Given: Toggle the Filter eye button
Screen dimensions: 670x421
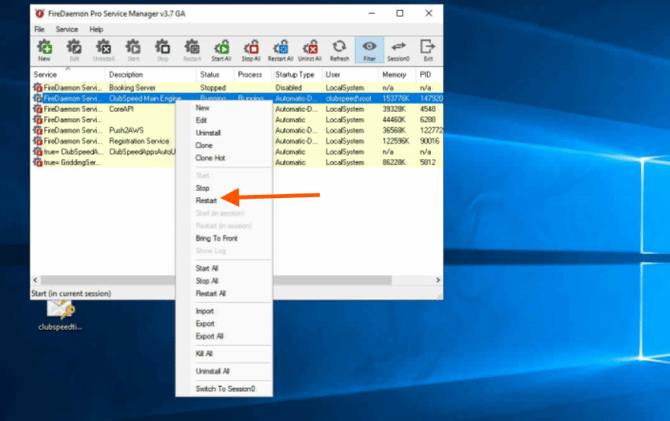Looking at the screenshot, I should point(369,50).
